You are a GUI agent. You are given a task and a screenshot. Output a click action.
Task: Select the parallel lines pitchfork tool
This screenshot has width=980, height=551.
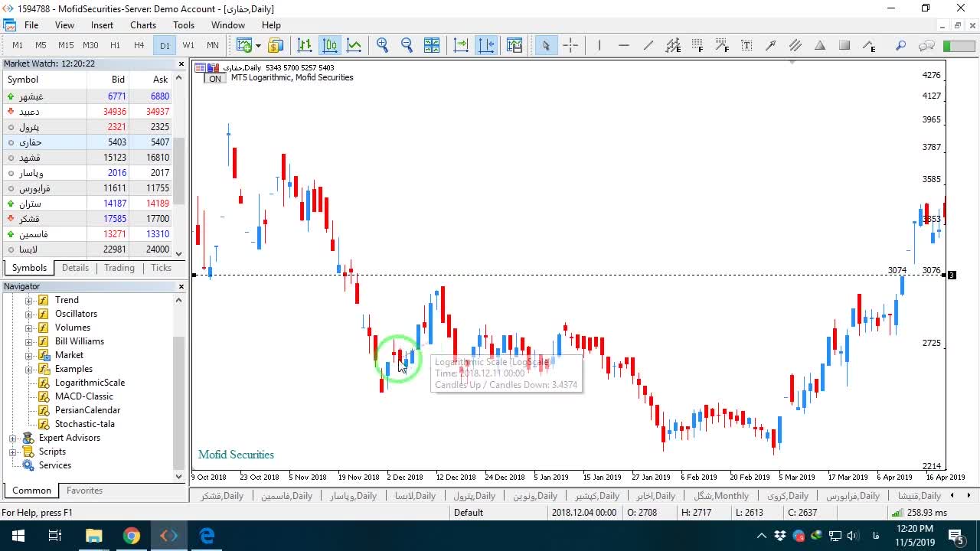click(795, 45)
